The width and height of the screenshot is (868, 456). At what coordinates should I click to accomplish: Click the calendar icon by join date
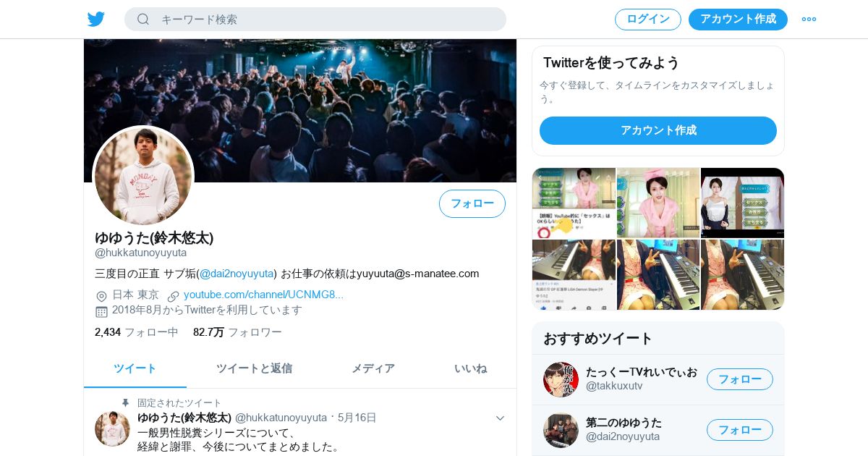tap(101, 311)
